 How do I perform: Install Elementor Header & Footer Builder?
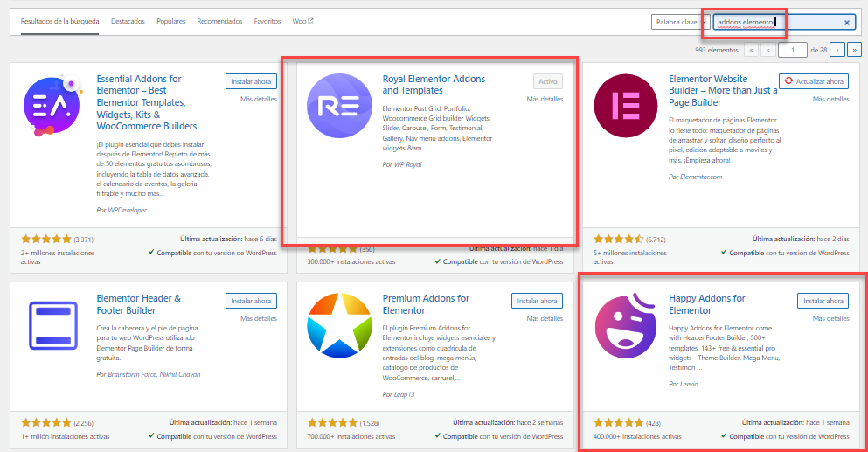251,301
